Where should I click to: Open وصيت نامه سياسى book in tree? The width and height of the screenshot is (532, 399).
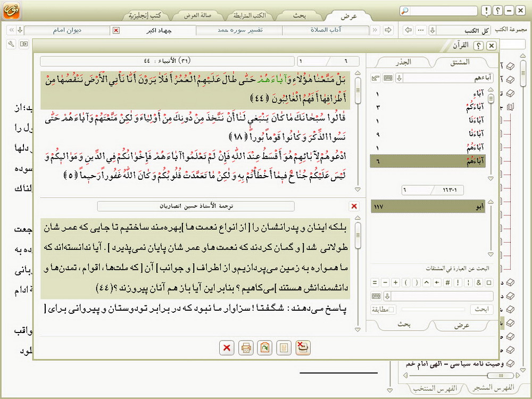pyautogui.click(x=455, y=364)
